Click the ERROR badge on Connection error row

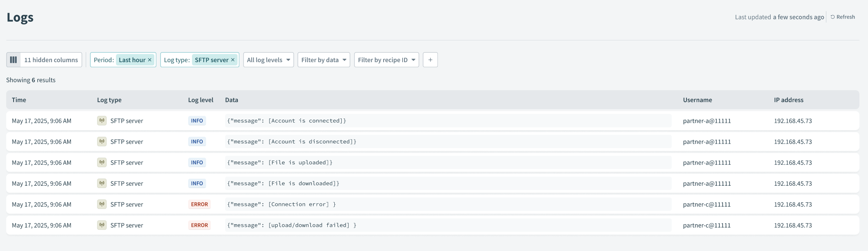pos(199,204)
